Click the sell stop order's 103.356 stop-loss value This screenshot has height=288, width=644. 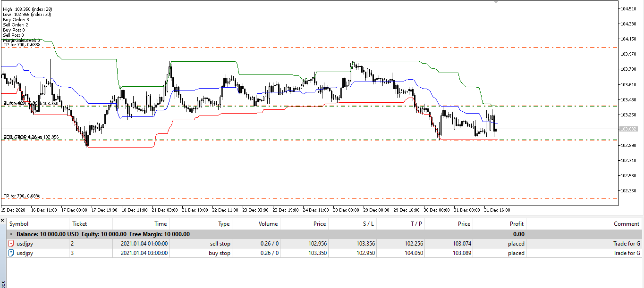tap(364, 244)
